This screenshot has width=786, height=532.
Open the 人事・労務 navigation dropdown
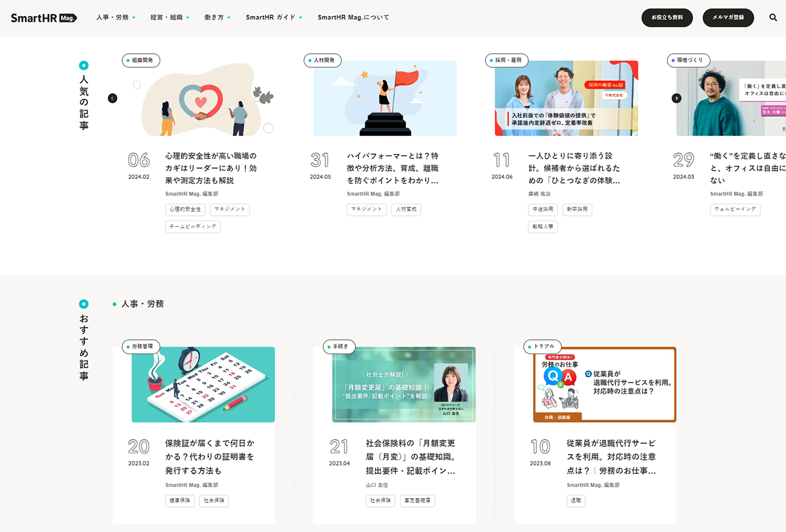click(x=115, y=18)
